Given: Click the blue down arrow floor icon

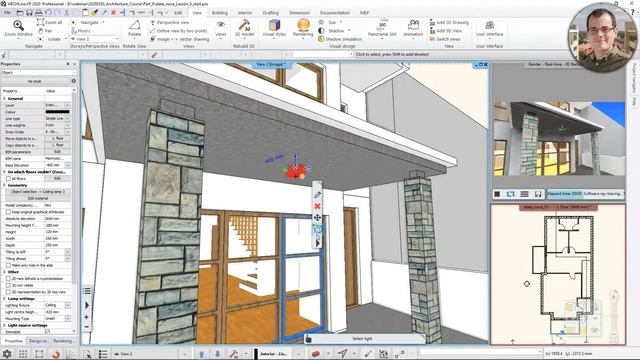Looking at the screenshot, I should coord(218,353).
